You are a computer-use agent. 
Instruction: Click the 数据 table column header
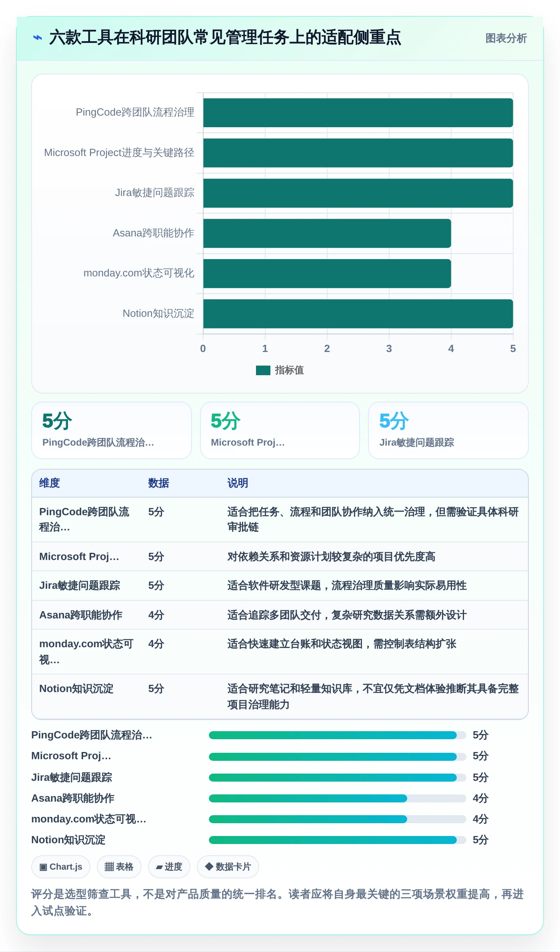(x=159, y=483)
